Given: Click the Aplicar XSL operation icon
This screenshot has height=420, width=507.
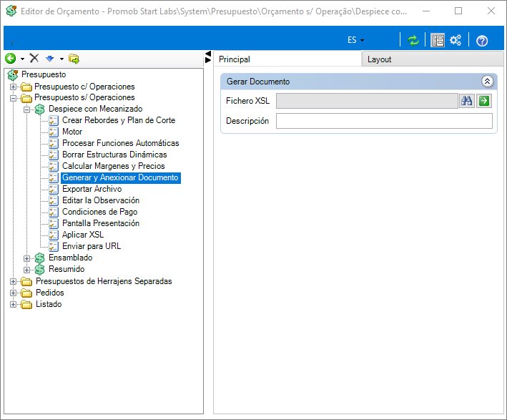Looking at the screenshot, I should 54,235.
